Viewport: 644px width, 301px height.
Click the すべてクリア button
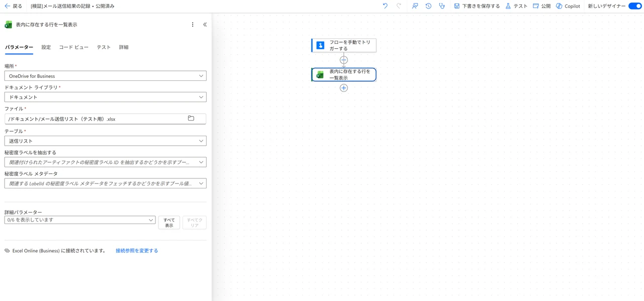[194, 223]
